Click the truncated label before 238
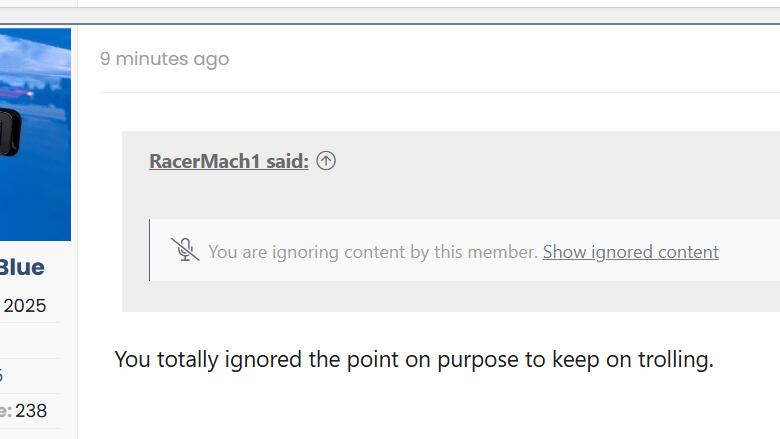The height and width of the screenshot is (439, 780). [x=5, y=411]
